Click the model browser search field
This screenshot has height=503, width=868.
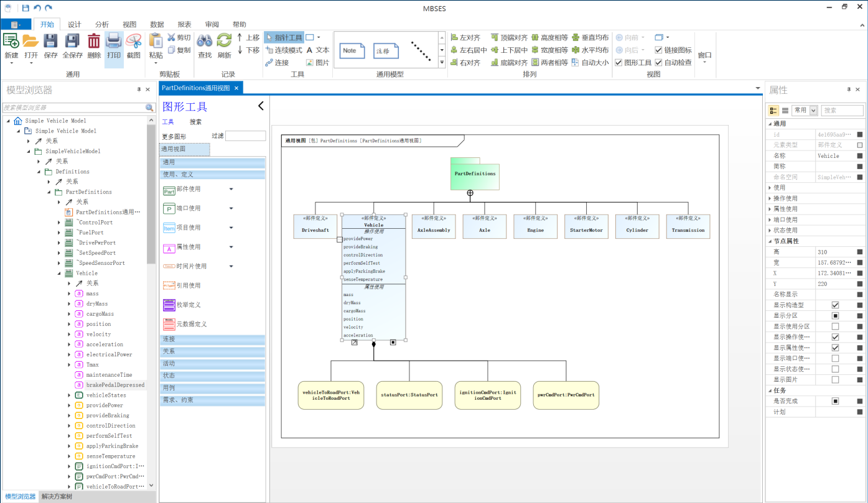point(73,108)
